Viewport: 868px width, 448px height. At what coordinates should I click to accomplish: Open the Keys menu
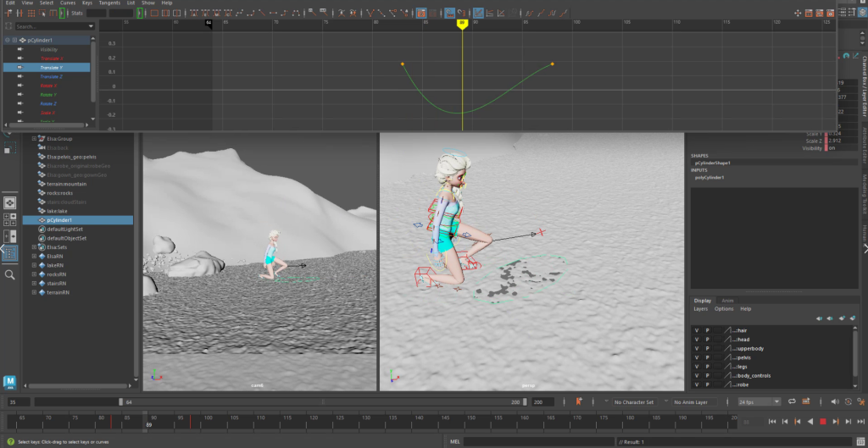tap(87, 3)
